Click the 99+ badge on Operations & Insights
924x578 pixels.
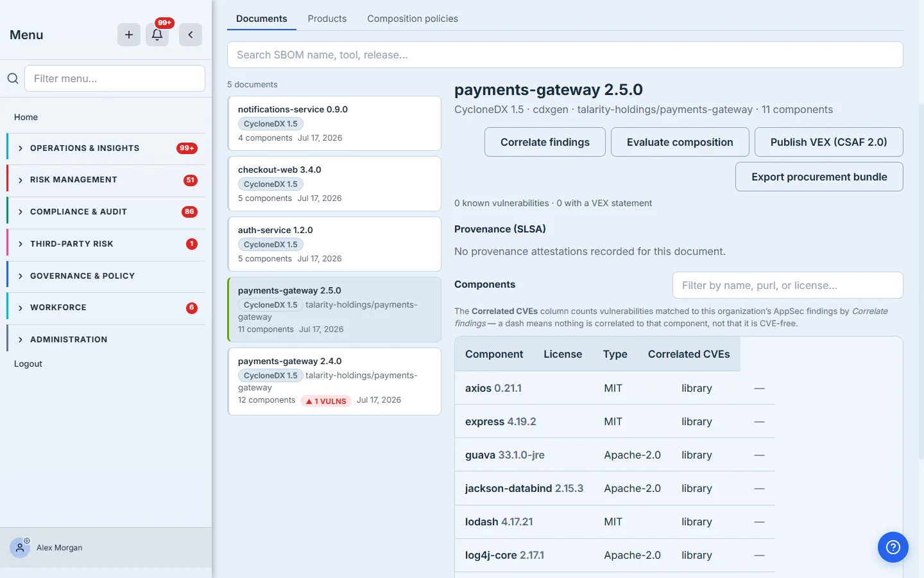point(187,148)
